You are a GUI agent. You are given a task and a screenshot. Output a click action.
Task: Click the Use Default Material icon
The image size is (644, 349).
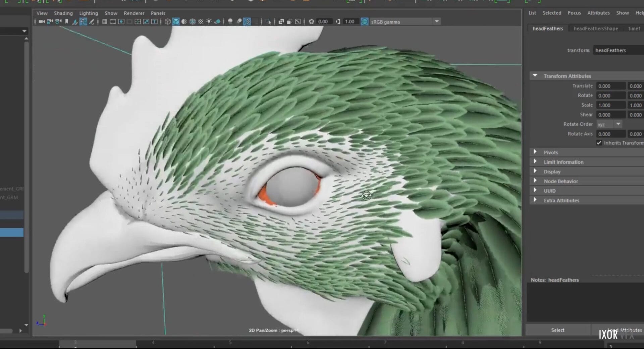(184, 22)
